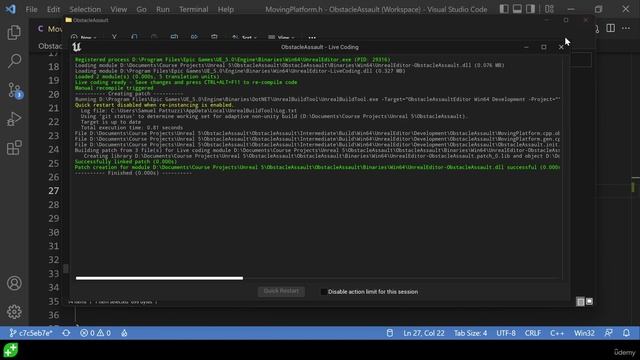The height and width of the screenshot is (360, 640).
Task: Open the errors and warnings count
Action: tap(95, 333)
